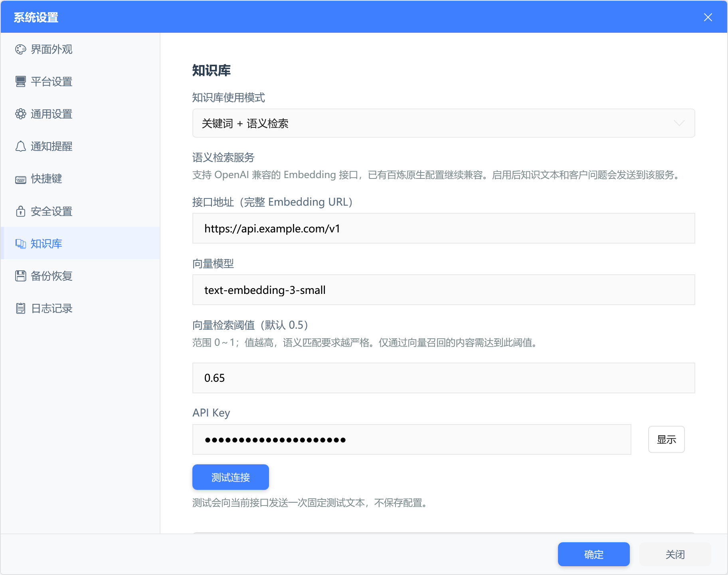Image resolution: width=728 pixels, height=575 pixels.
Task: Click the masked API Key field
Action: point(411,440)
